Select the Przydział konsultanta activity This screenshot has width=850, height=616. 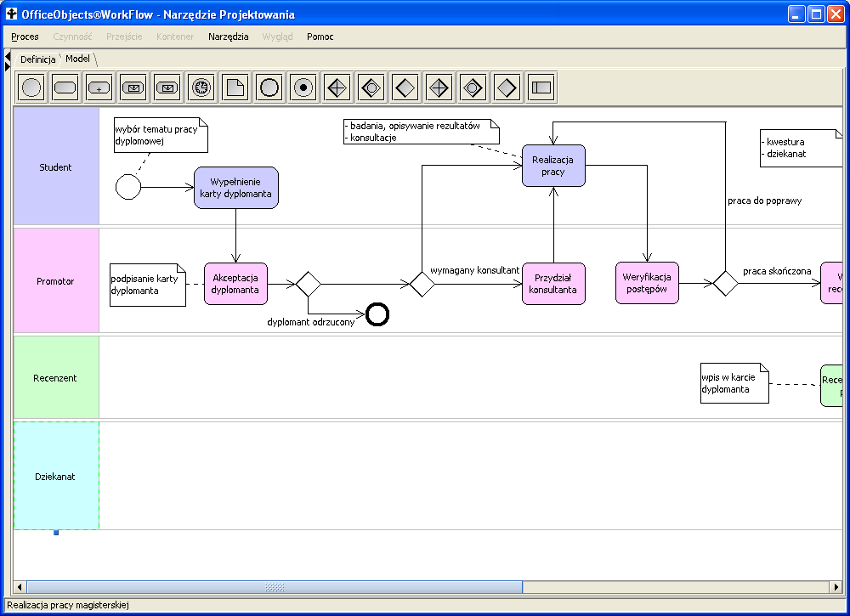point(553,284)
